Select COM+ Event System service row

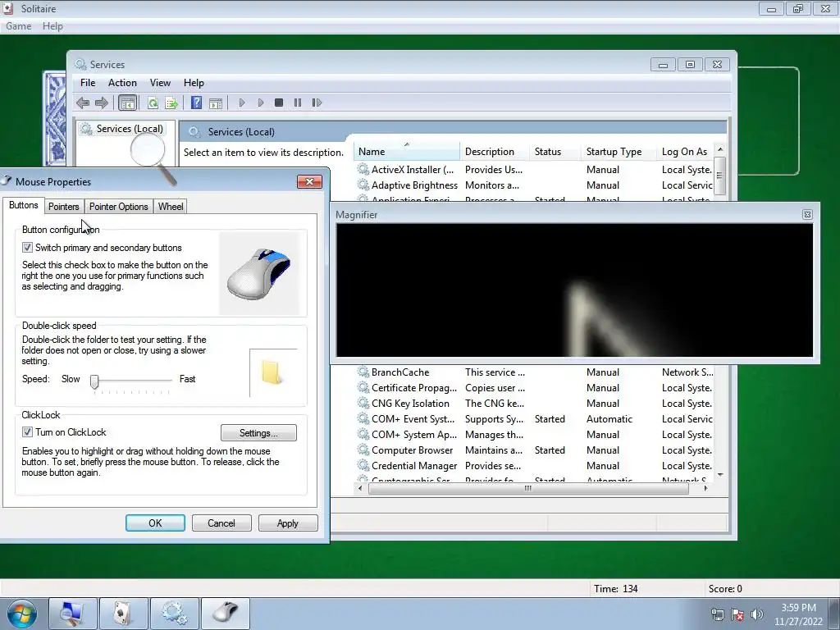click(x=535, y=419)
